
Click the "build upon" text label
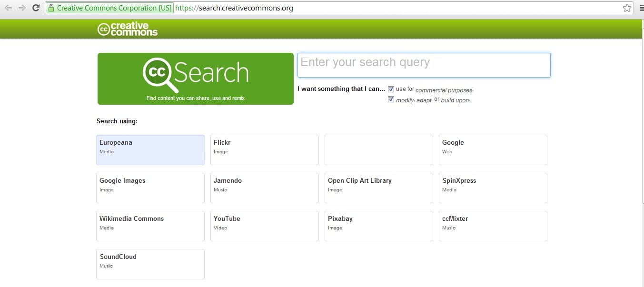point(456,100)
